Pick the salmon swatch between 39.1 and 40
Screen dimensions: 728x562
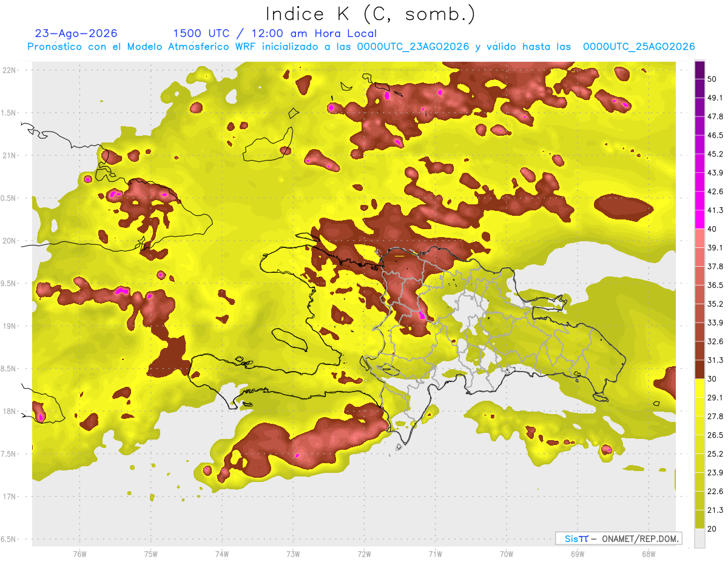point(699,238)
